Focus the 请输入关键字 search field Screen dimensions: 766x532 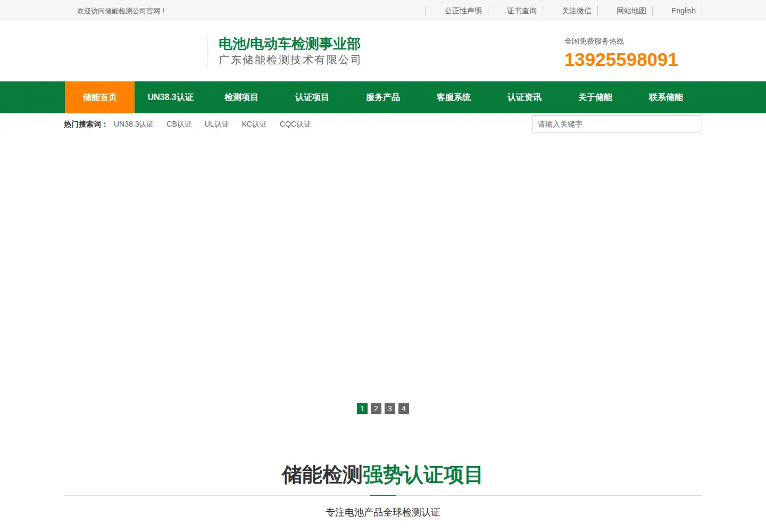[617, 124]
